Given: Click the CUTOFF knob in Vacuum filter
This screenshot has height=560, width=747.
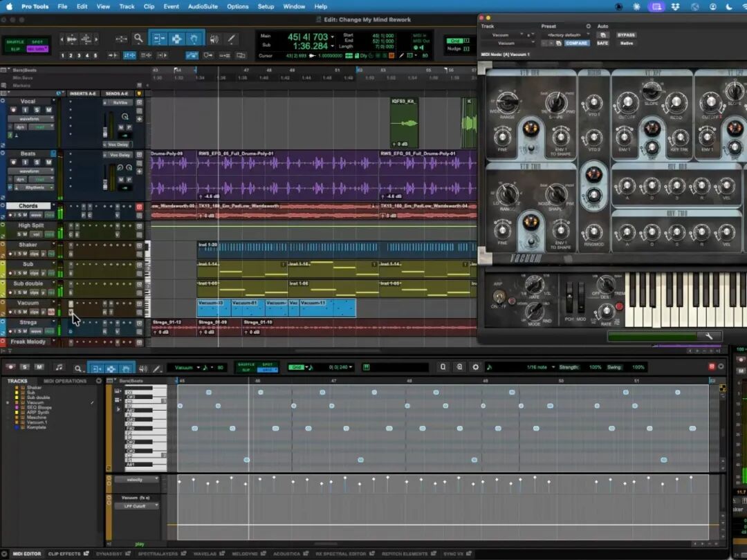Looking at the screenshot, I should [x=627, y=102].
